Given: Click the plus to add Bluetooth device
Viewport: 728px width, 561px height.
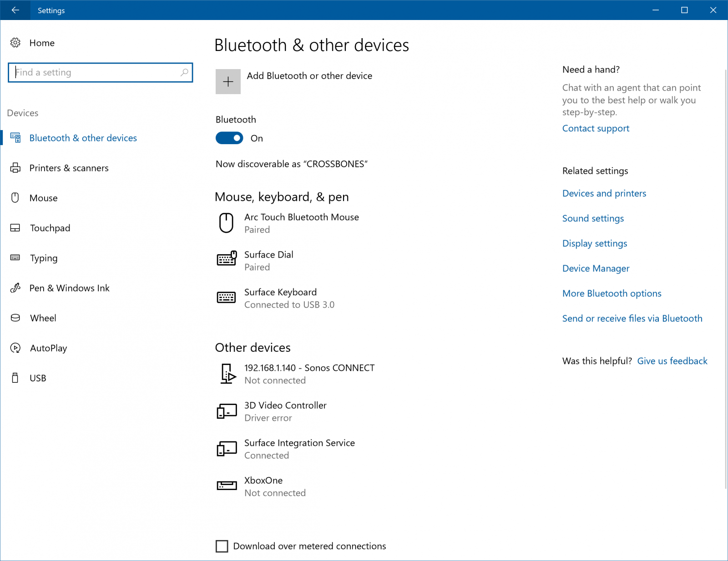Looking at the screenshot, I should (228, 81).
